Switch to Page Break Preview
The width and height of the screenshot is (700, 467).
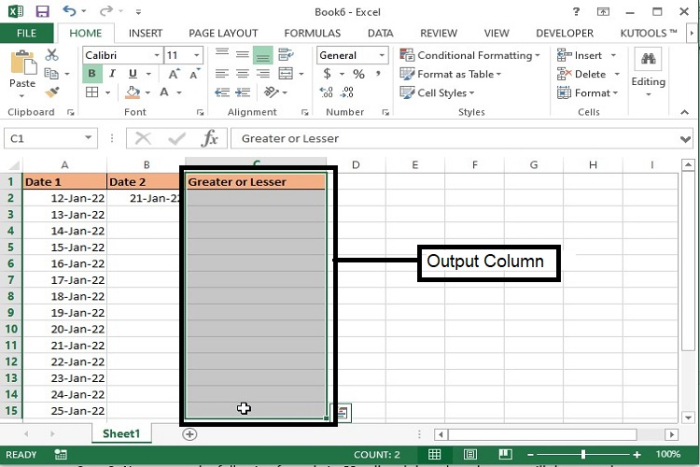pyautogui.click(x=505, y=454)
